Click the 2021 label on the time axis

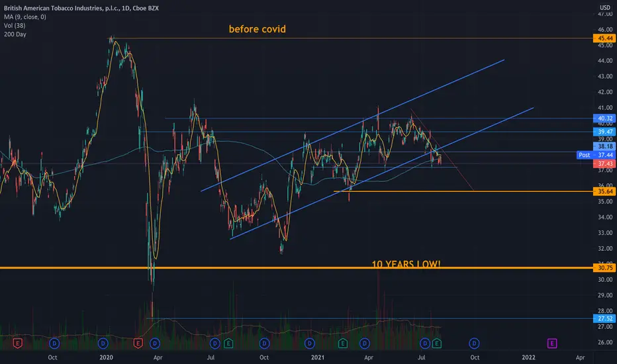pyautogui.click(x=318, y=357)
